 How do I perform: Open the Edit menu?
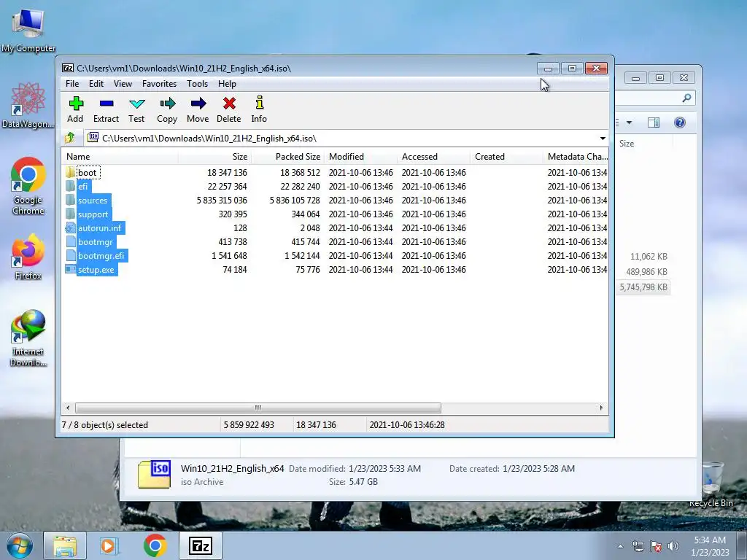[96, 84]
